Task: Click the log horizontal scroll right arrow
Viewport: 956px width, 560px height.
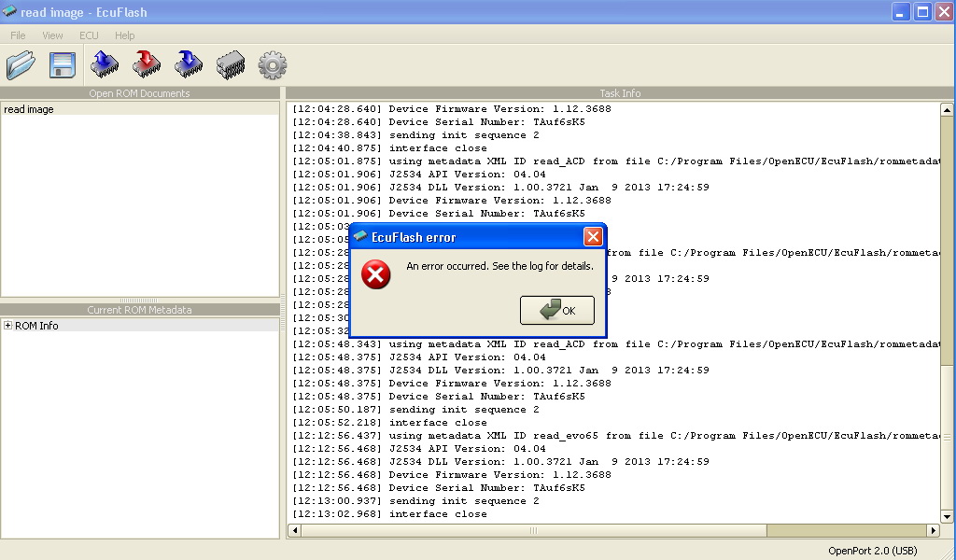Action: click(934, 531)
